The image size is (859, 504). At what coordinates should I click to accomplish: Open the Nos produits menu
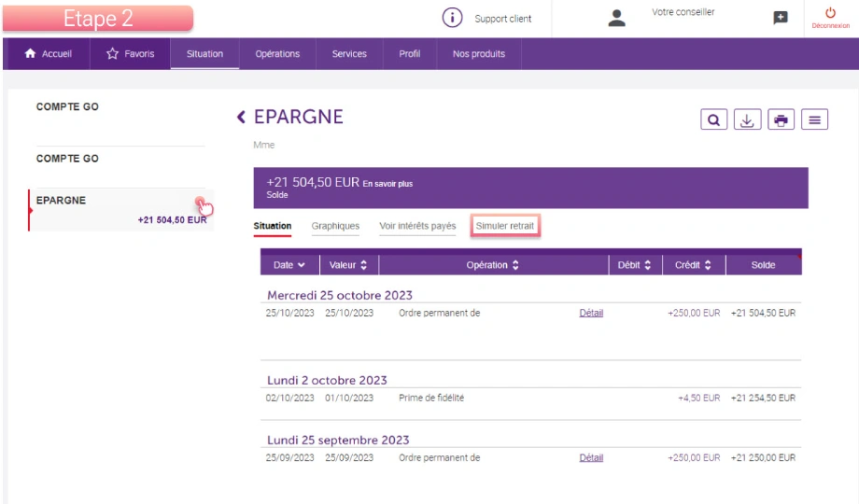[479, 54]
